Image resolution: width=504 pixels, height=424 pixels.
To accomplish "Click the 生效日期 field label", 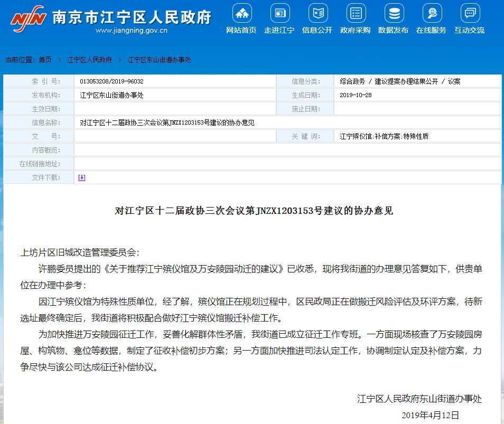I will click(46, 109).
